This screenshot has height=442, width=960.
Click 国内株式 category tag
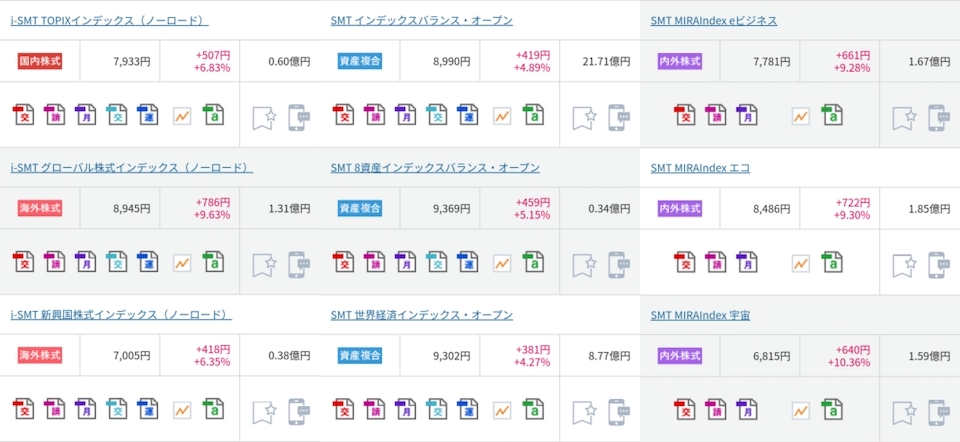[40, 61]
